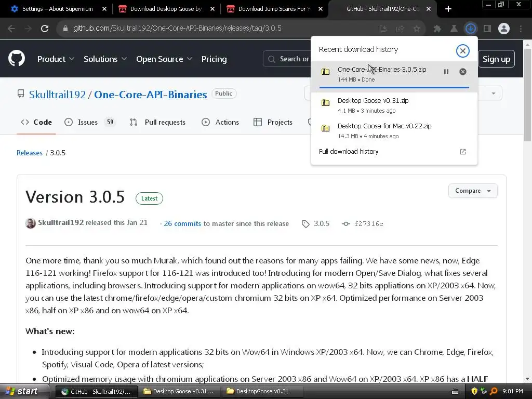Click the share page icon
The image size is (532, 399).
pyautogui.click(x=400, y=29)
